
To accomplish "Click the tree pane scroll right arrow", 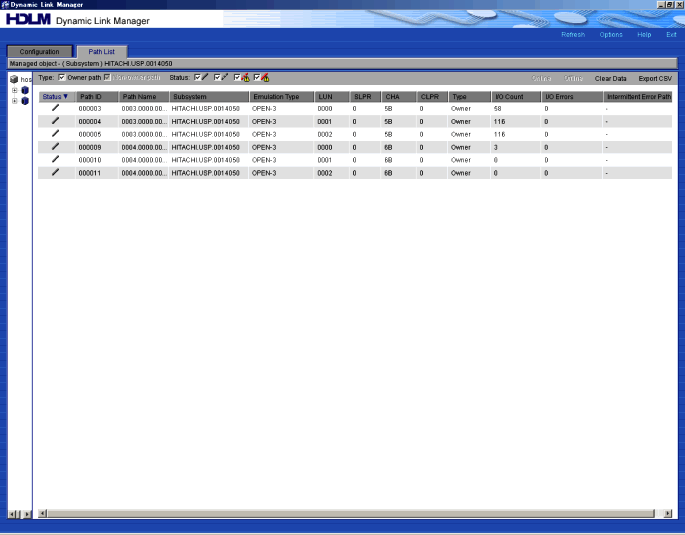I will pyautogui.click(x=27, y=514).
